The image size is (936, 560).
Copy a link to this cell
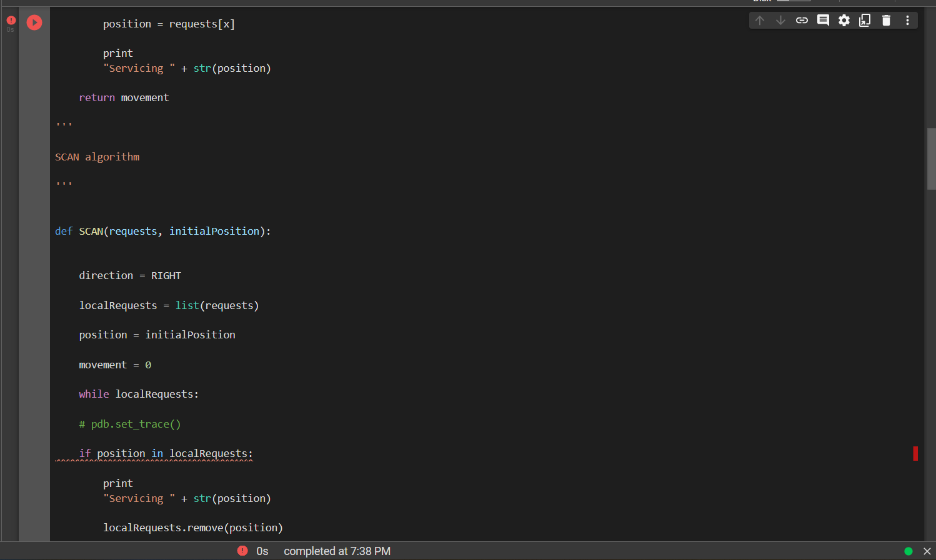click(x=802, y=20)
